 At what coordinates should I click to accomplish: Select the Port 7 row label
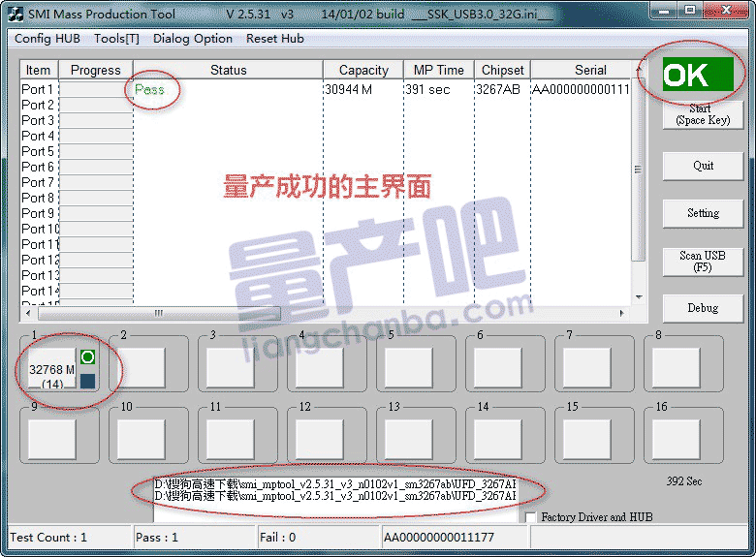pyautogui.click(x=37, y=183)
